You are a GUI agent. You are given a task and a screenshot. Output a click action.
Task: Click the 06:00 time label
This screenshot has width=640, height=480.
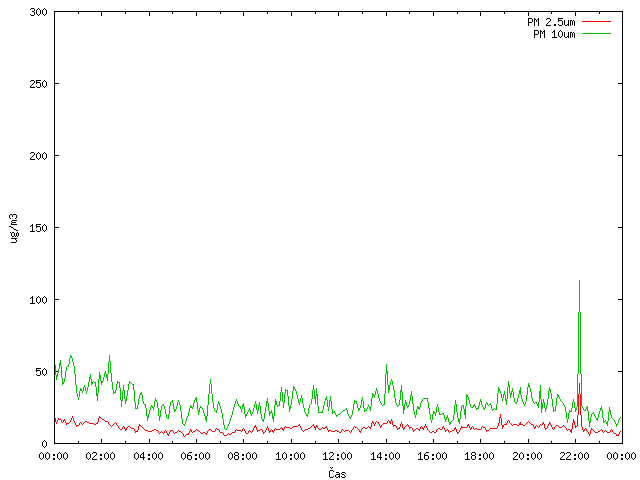[x=195, y=456]
